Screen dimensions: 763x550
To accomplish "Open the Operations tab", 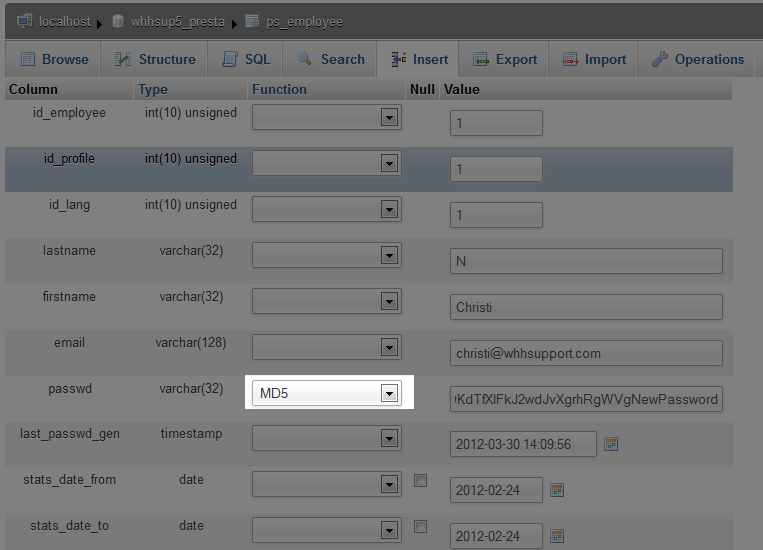I will click(698, 60).
